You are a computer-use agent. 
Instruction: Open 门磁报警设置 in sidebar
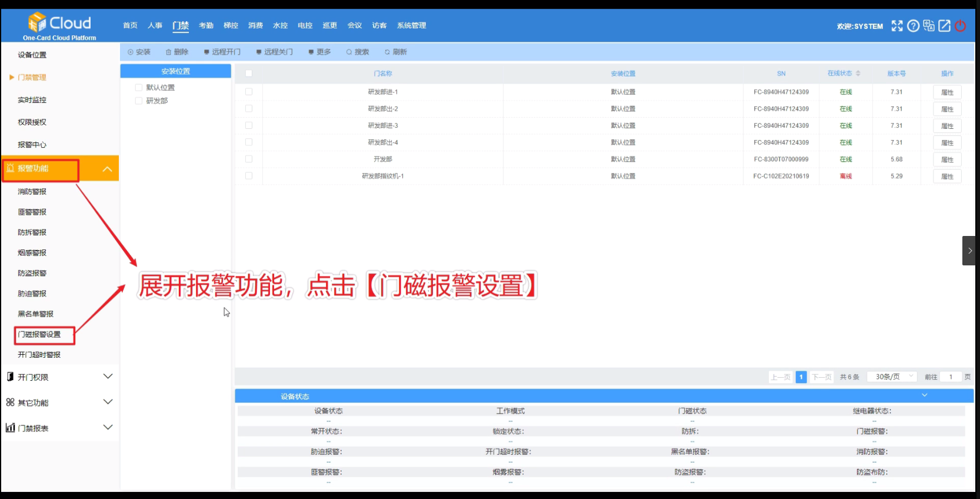tap(39, 334)
